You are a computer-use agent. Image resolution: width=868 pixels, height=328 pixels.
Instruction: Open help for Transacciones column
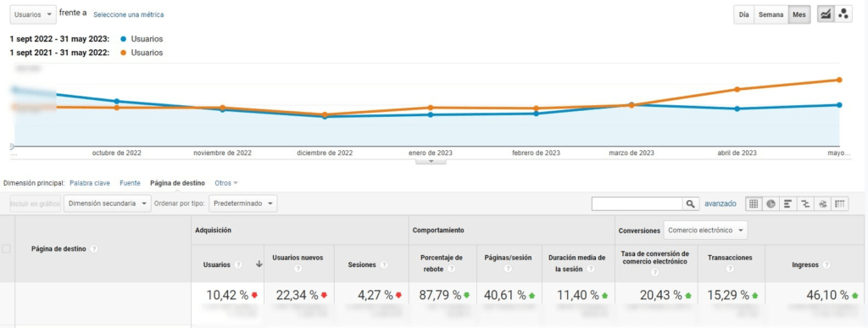730,269
